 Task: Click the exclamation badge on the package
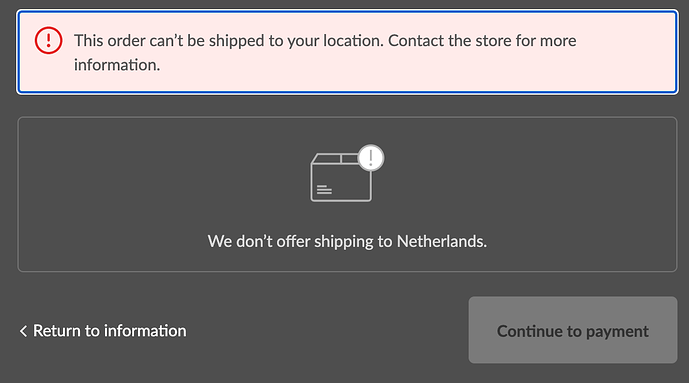click(371, 158)
